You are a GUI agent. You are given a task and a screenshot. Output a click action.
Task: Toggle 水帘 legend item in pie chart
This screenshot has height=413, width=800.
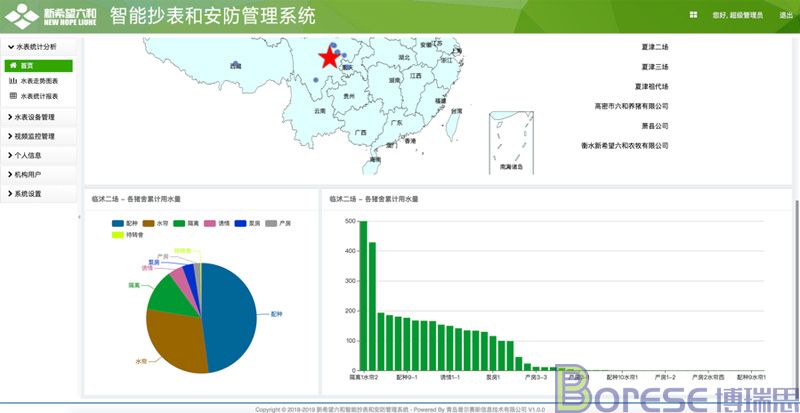(x=156, y=224)
